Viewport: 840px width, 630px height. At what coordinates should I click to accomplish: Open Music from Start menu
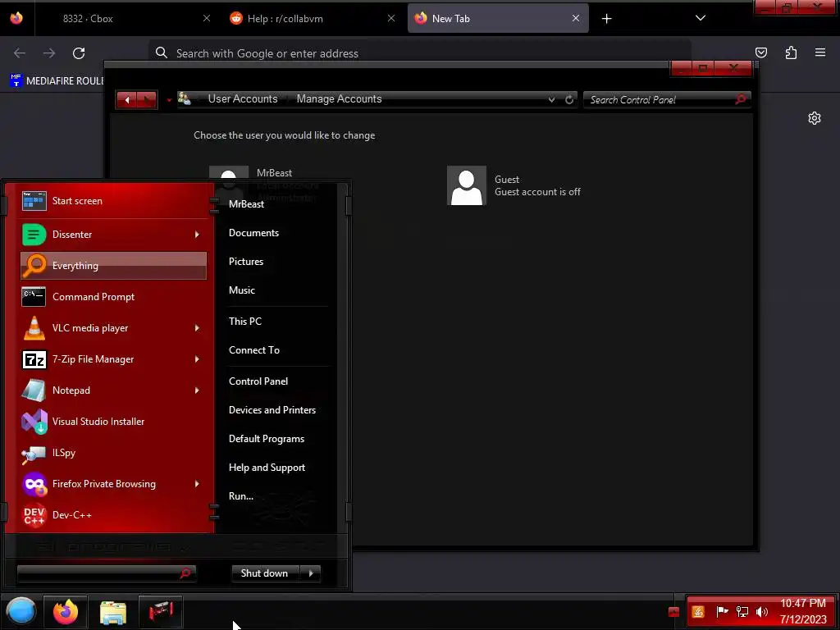[242, 290]
